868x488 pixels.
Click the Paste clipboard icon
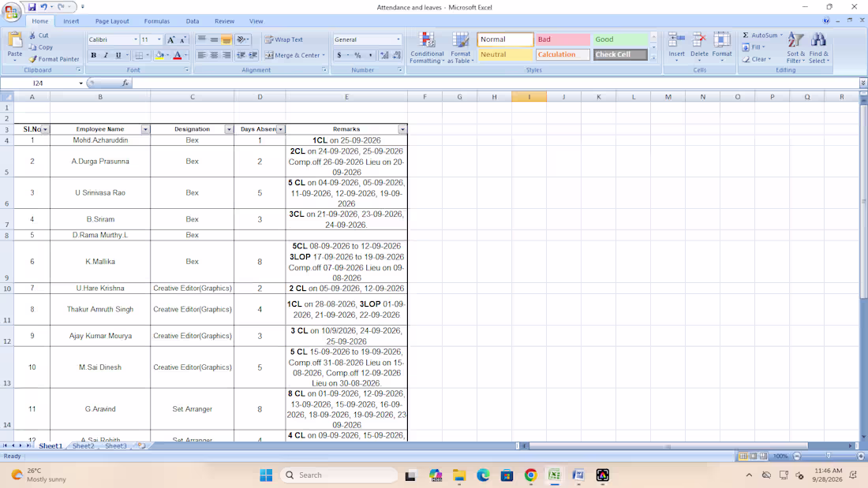(x=15, y=40)
